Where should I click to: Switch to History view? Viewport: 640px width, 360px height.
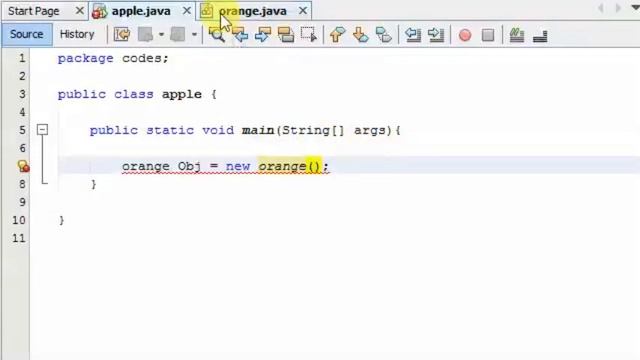77,34
